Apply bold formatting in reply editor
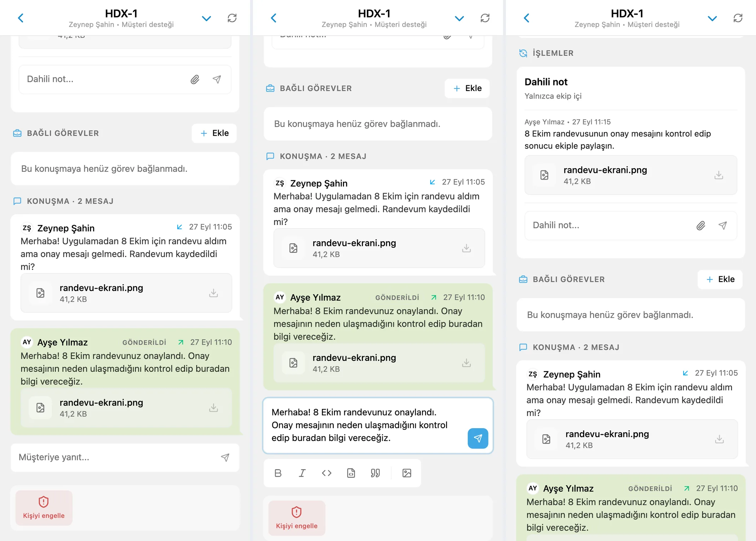This screenshot has width=756, height=541. pyautogui.click(x=278, y=473)
